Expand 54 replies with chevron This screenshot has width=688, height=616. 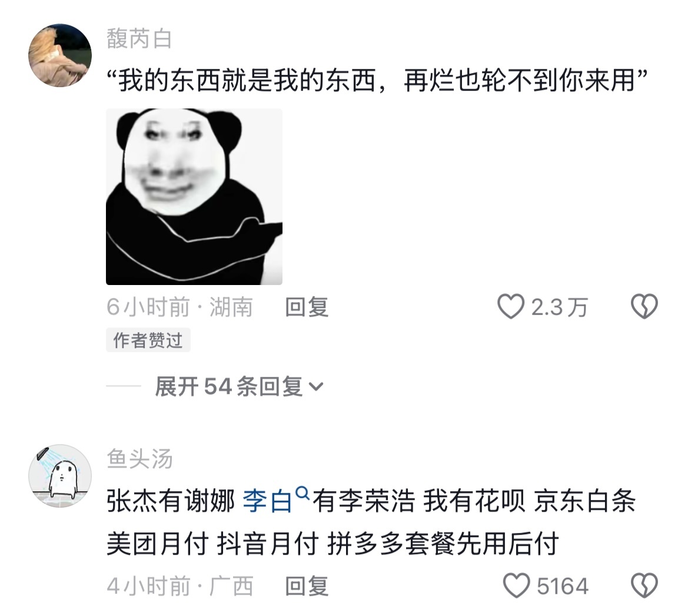coord(316,387)
